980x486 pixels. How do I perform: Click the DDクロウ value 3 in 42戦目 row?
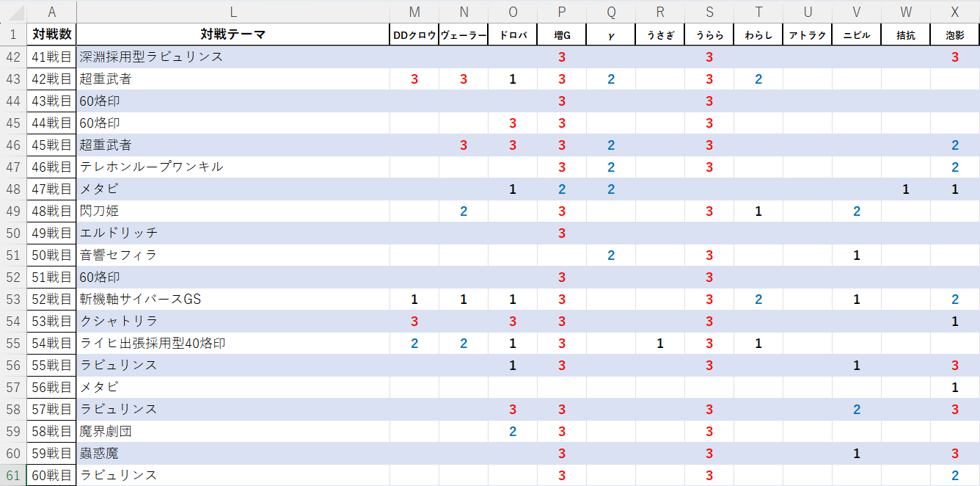pyautogui.click(x=414, y=79)
